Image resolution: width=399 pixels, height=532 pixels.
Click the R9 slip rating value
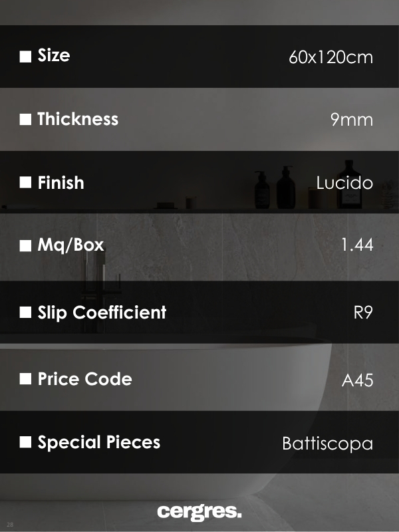(363, 313)
